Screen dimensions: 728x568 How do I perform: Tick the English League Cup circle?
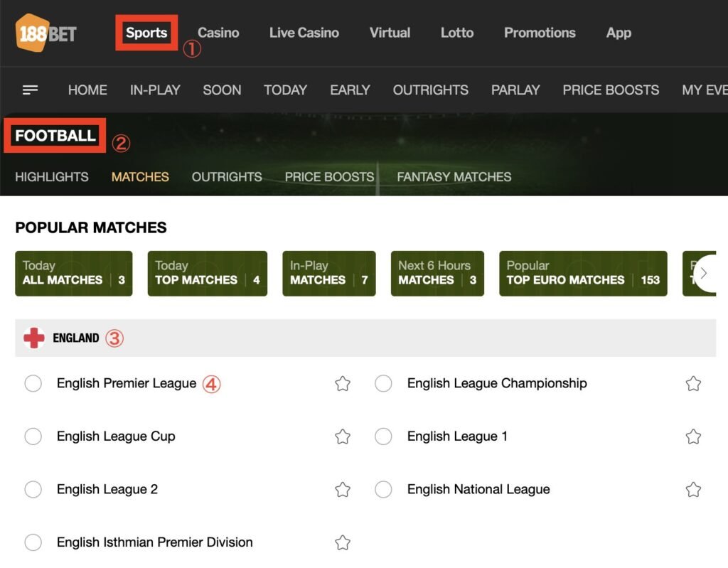33,436
